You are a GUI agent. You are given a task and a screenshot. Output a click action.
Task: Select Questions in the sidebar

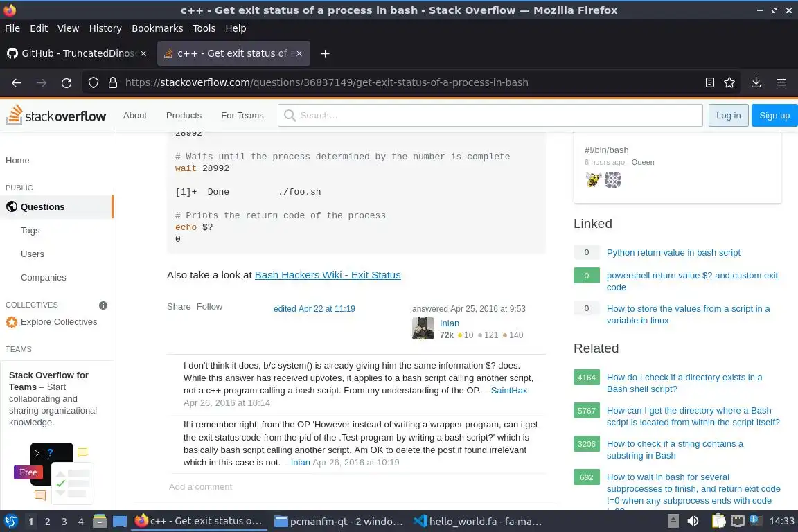[56, 206]
